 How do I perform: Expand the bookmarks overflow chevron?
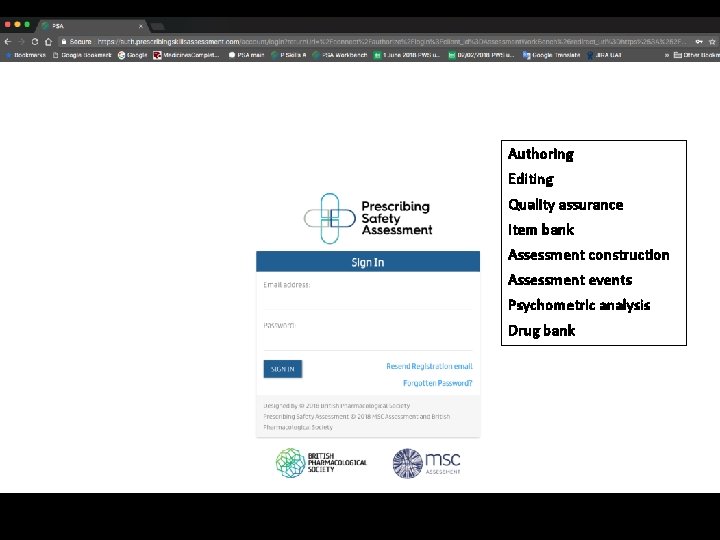[666, 55]
